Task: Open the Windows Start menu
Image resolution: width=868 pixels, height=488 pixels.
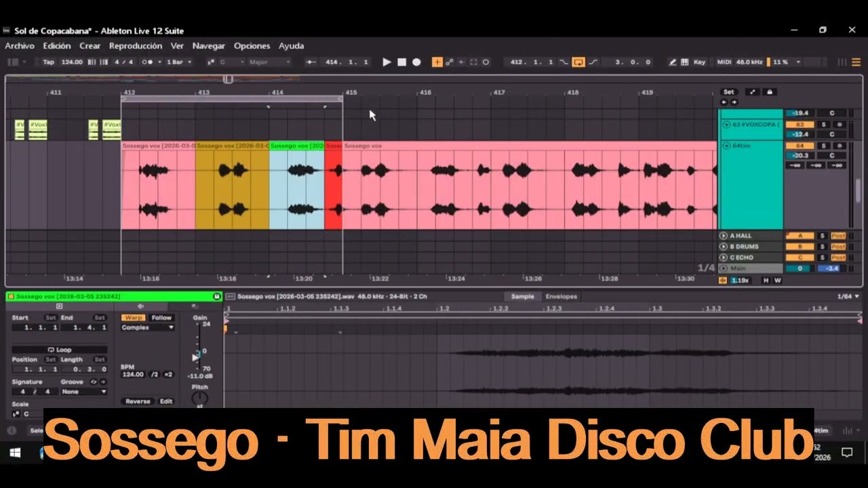Action: click(15, 452)
